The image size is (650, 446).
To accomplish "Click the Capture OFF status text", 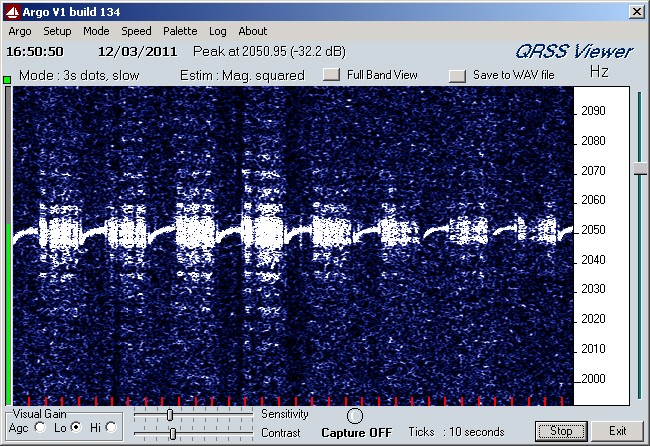I will 357,433.
